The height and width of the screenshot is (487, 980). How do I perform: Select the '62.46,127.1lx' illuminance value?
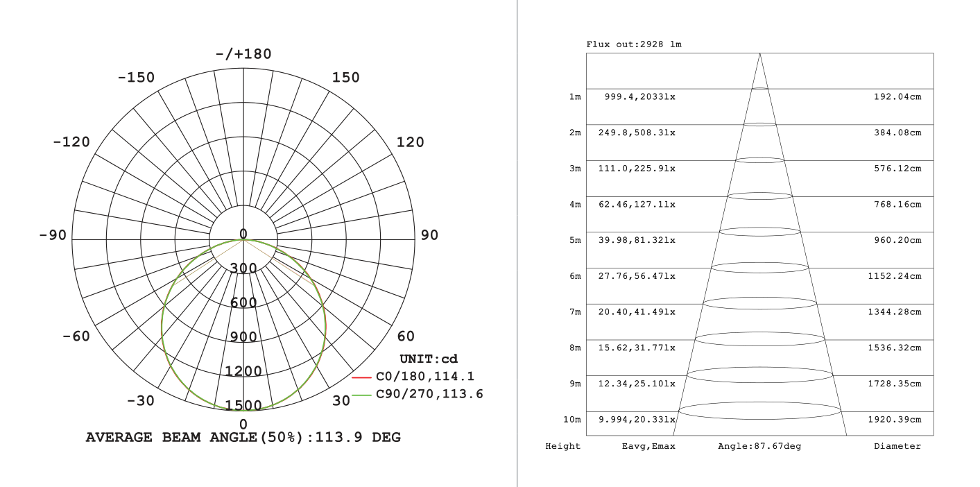pos(637,204)
